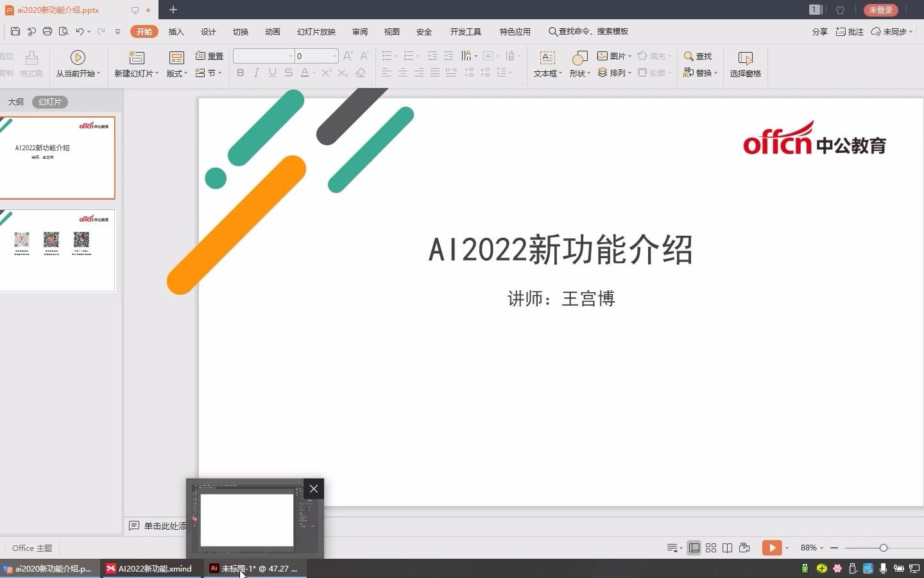Select the second slide thumbnail
924x578 pixels.
[58, 250]
